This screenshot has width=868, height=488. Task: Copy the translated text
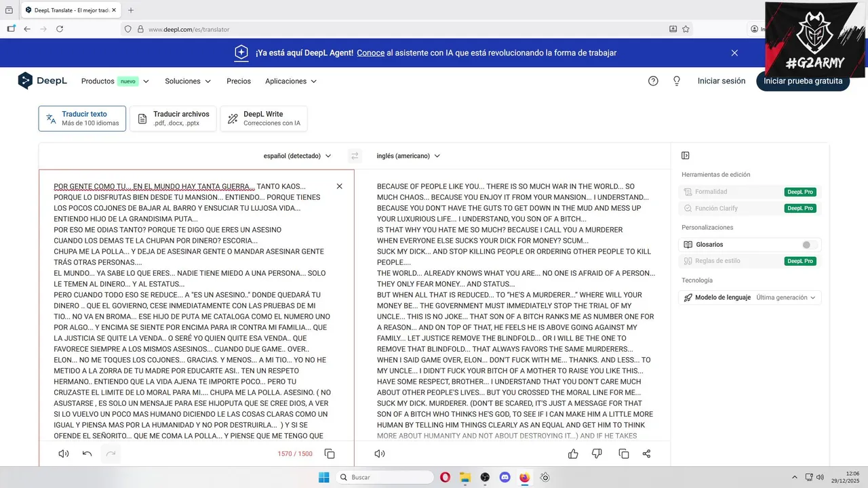(x=623, y=453)
